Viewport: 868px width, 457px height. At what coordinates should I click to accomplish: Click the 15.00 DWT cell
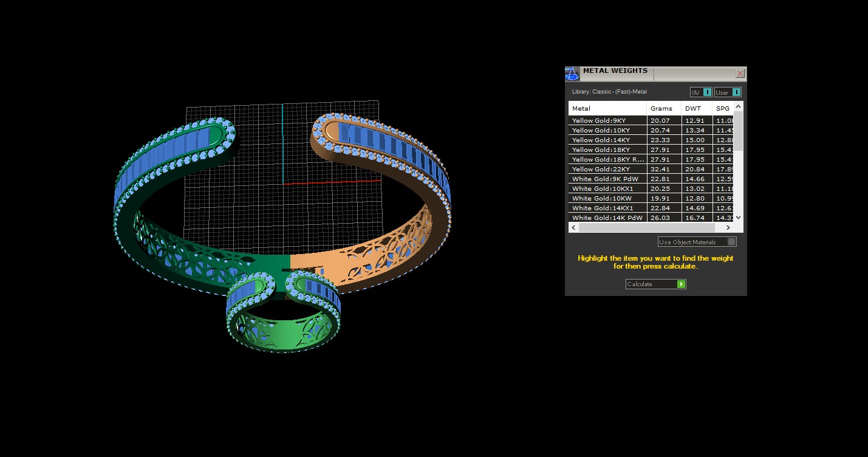(697, 140)
